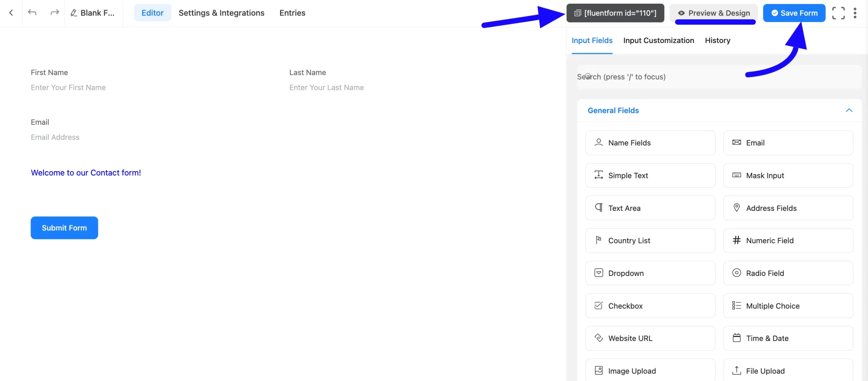Click the Save Form button
The image size is (868, 381).
pyautogui.click(x=794, y=13)
